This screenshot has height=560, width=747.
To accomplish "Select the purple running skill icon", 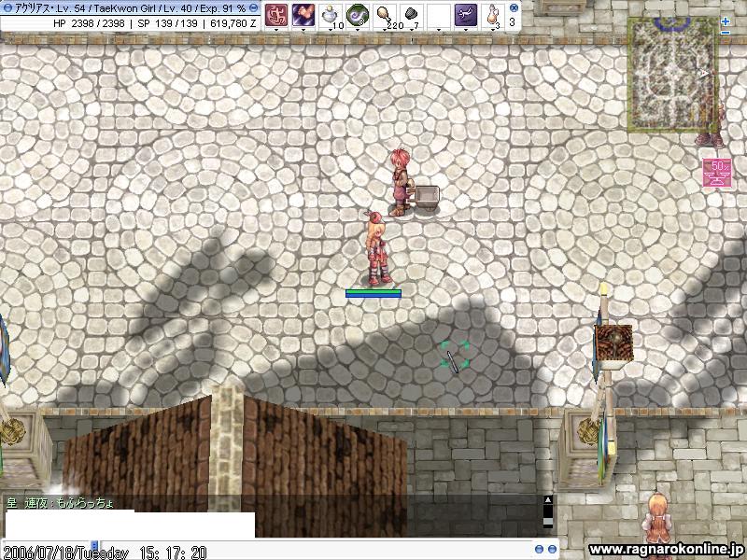I will click(466, 15).
